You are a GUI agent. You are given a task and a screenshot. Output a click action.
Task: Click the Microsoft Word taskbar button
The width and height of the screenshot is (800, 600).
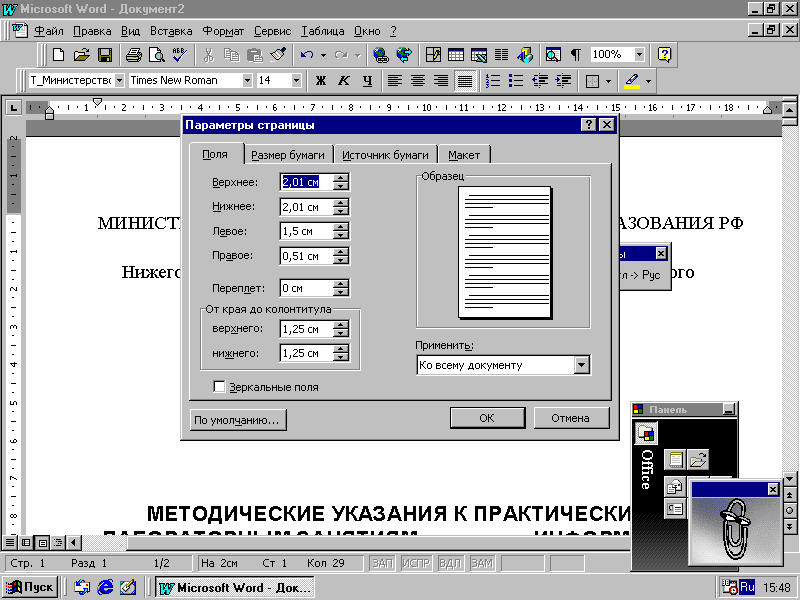tap(235, 588)
